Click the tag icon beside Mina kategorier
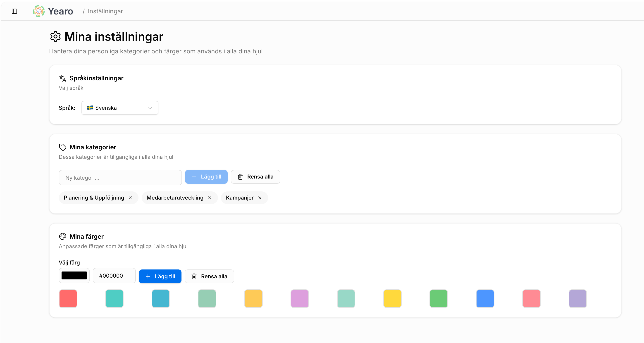This screenshot has width=644, height=343. tap(62, 147)
